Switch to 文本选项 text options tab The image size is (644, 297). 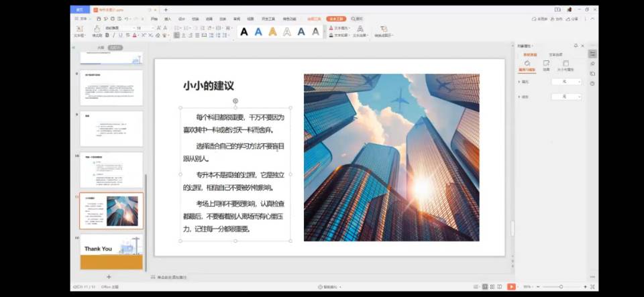click(556, 54)
